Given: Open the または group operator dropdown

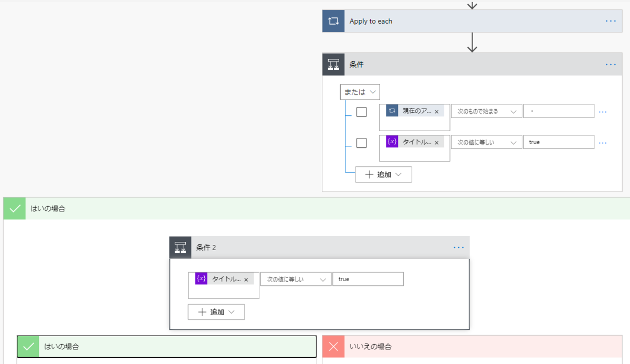Looking at the screenshot, I should coord(360,92).
